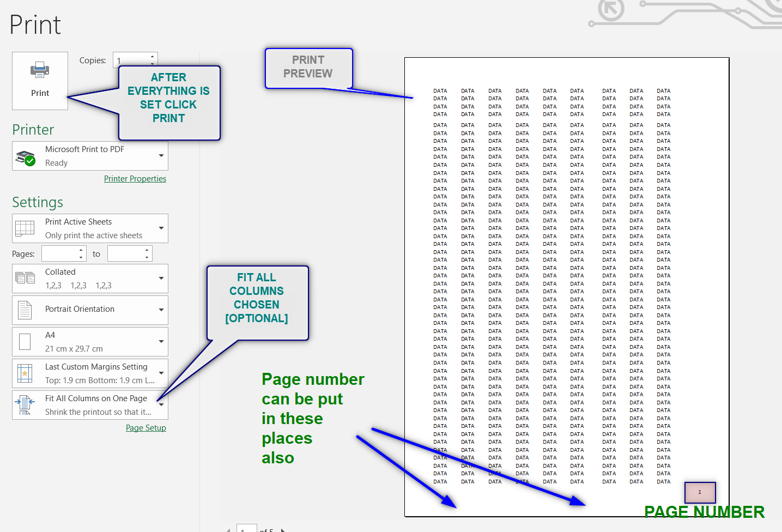Click the A4 paper size icon
The image size is (782, 532).
pos(25,342)
